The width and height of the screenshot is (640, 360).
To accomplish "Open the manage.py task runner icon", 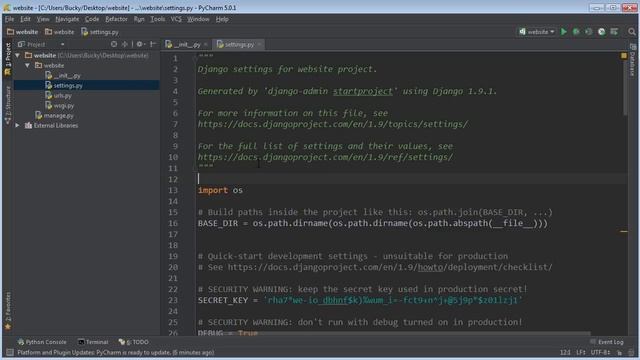I will [601, 32].
